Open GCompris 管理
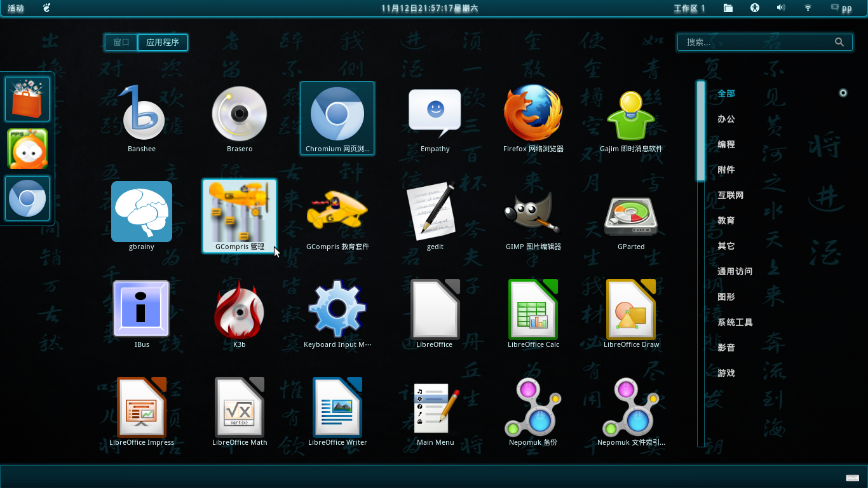Viewport: 868px width, 488px height. click(240, 216)
